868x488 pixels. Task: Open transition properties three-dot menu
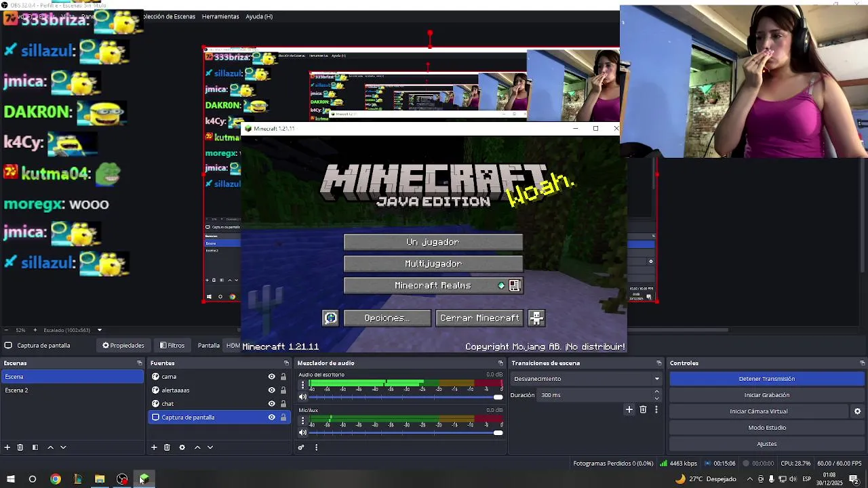656,409
